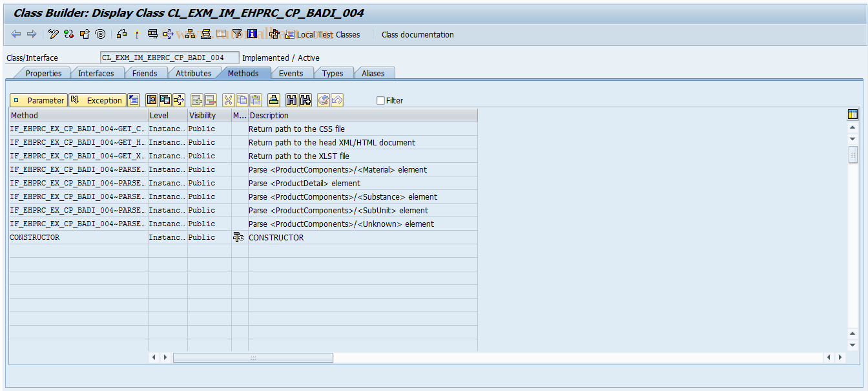Screen dimensions: 868x391
Task: Click the hierarchy tree icon in toolbar
Action: tap(191, 34)
